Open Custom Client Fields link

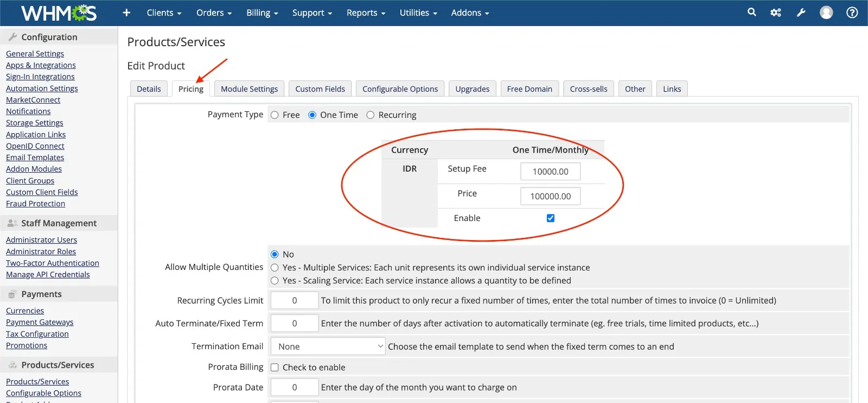[x=42, y=192]
